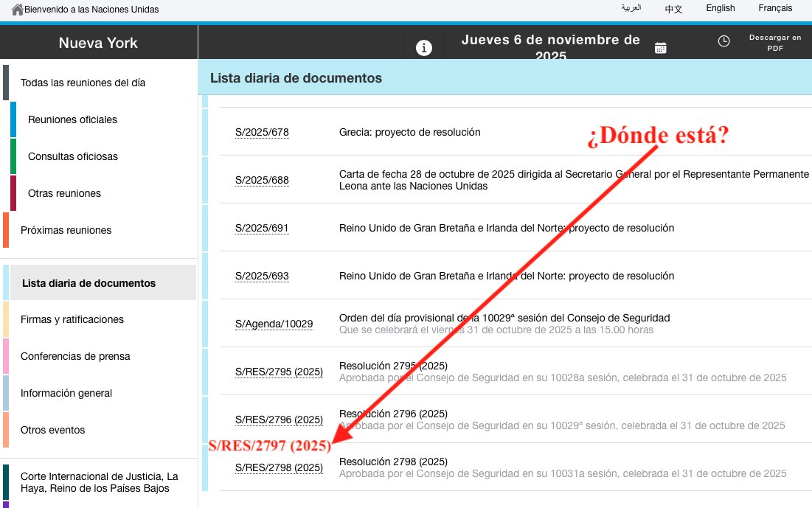
Task: Open Próximas reuniones section
Action: tap(66, 230)
